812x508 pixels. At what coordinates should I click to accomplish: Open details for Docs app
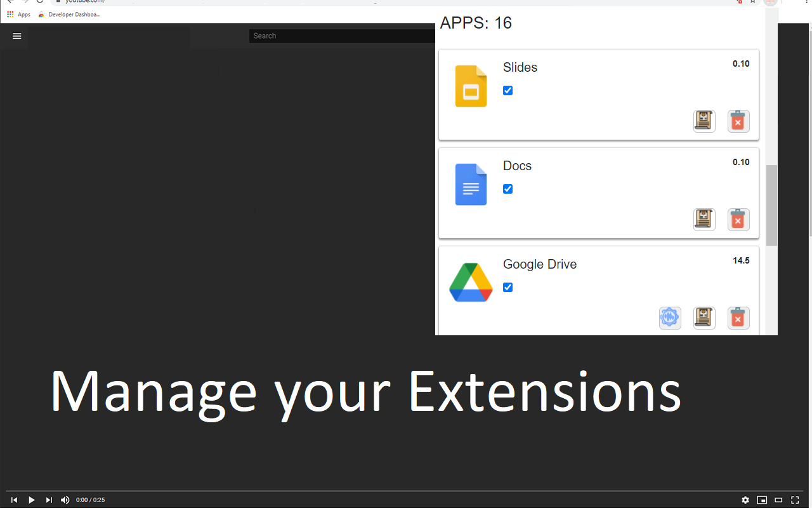(x=704, y=219)
